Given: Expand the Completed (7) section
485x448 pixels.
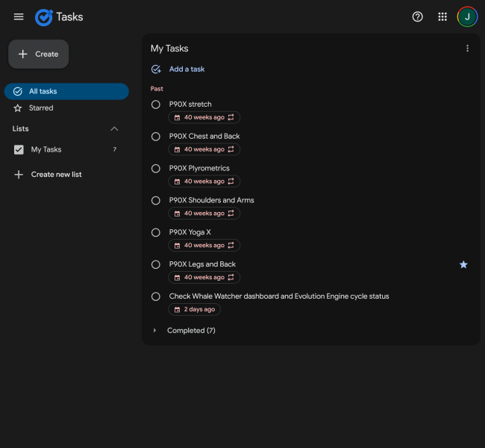Looking at the screenshot, I should 155,330.
